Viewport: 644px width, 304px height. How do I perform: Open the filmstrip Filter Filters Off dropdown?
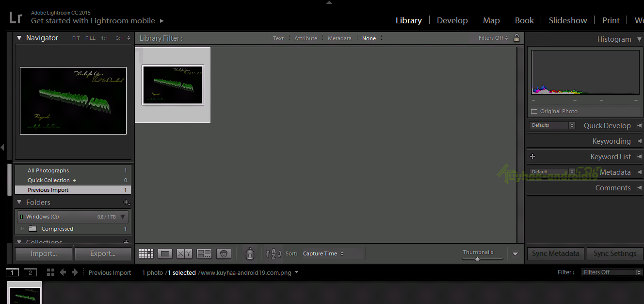[611, 272]
